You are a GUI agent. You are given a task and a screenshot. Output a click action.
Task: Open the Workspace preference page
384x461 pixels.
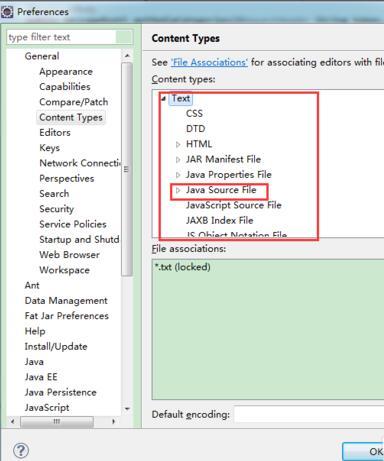pyautogui.click(x=65, y=270)
